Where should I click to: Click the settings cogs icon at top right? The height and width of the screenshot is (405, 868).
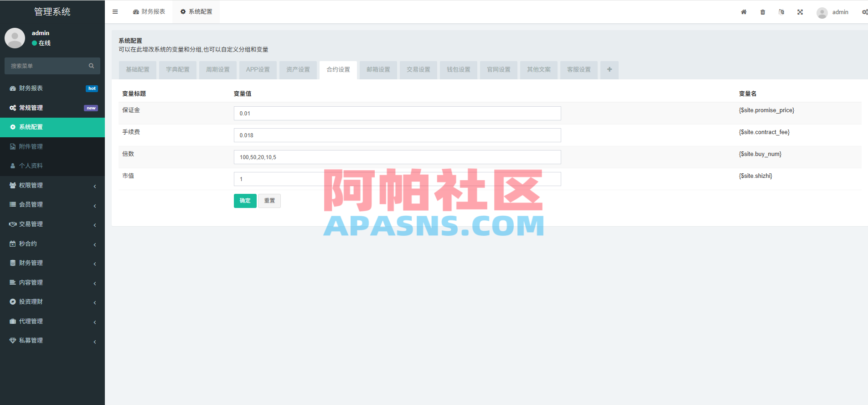click(x=865, y=12)
